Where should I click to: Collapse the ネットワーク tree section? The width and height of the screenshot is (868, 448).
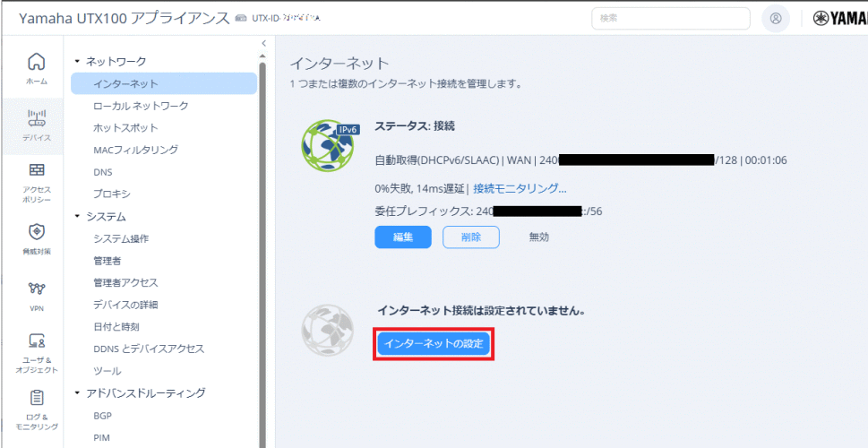[78, 62]
